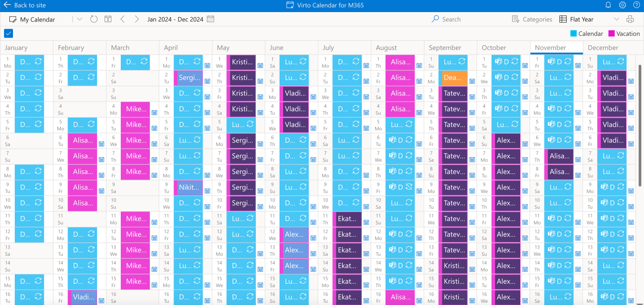Refresh the calendar with circular arrow
This screenshot has height=305, width=644.
(x=93, y=19)
